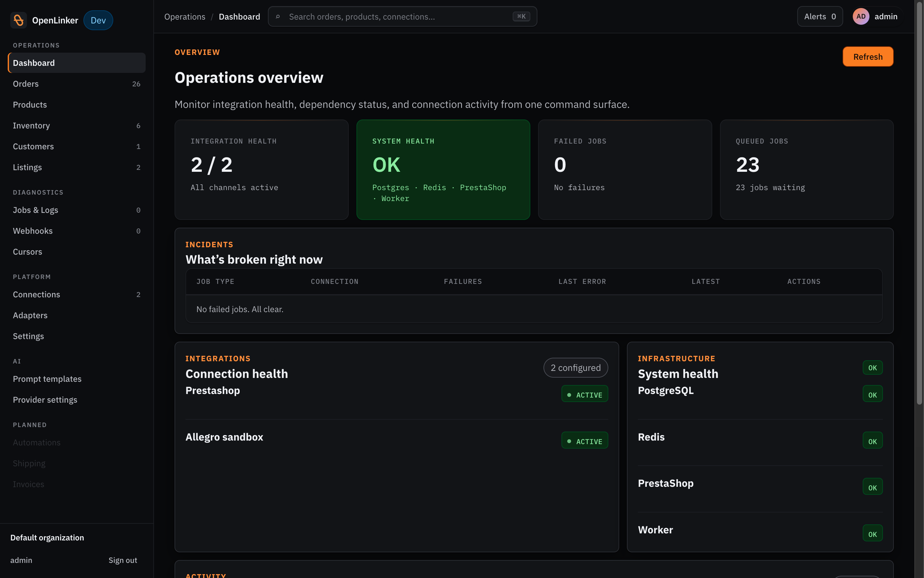Click the Integration Health card
Viewport: 924px width, 578px height.
pyautogui.click(x=261, y=170)
